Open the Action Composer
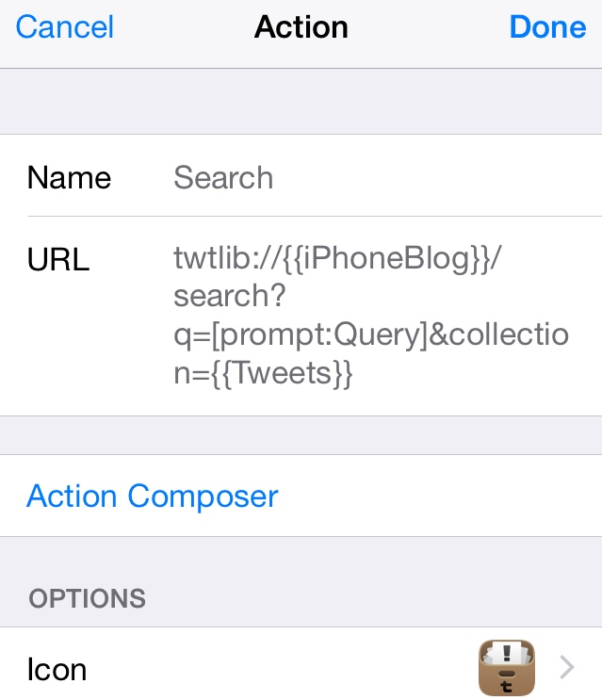Viewport: 602px width, 700px height. coord(153,496)
